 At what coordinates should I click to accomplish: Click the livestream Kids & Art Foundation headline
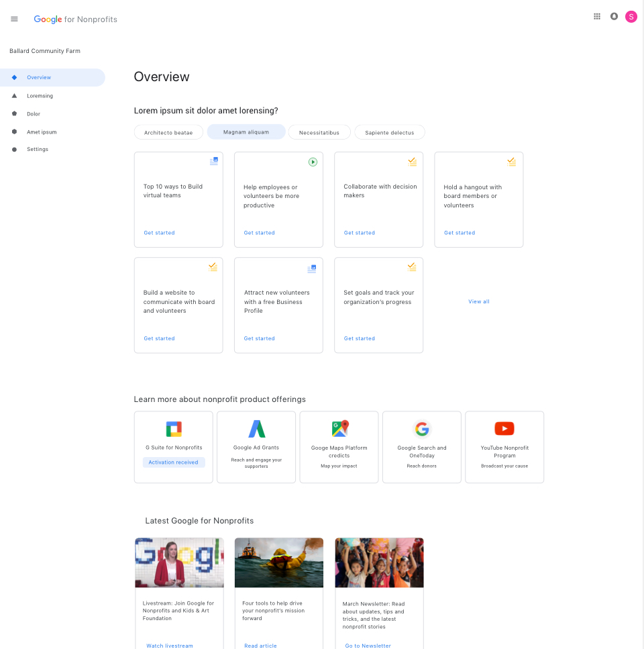click(178, 611)
